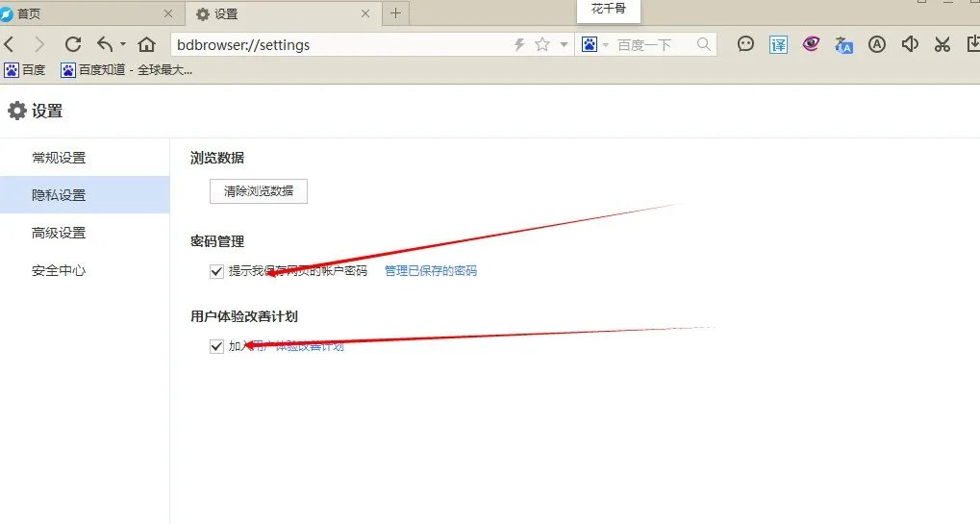The height and width of the screenshot is (524, 980).
Task: Reload the page with the refresh icon
Action: (x=72, y=44)
